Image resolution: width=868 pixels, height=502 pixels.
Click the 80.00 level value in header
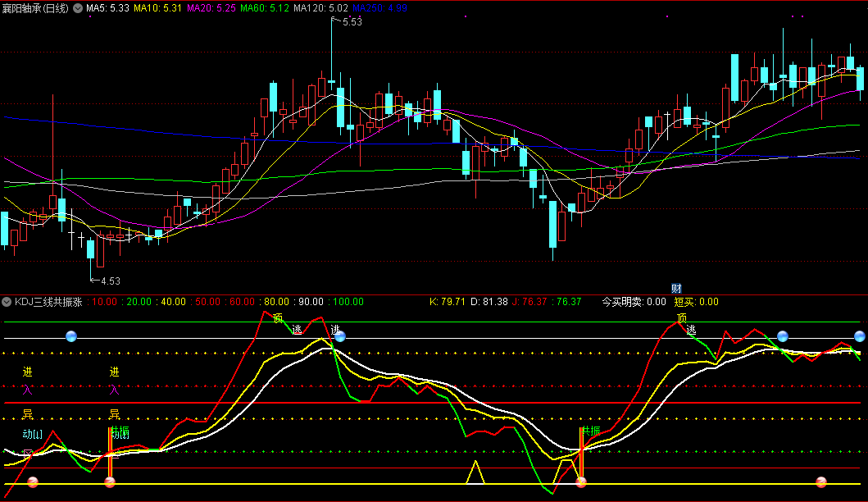(x=276, y=302)
